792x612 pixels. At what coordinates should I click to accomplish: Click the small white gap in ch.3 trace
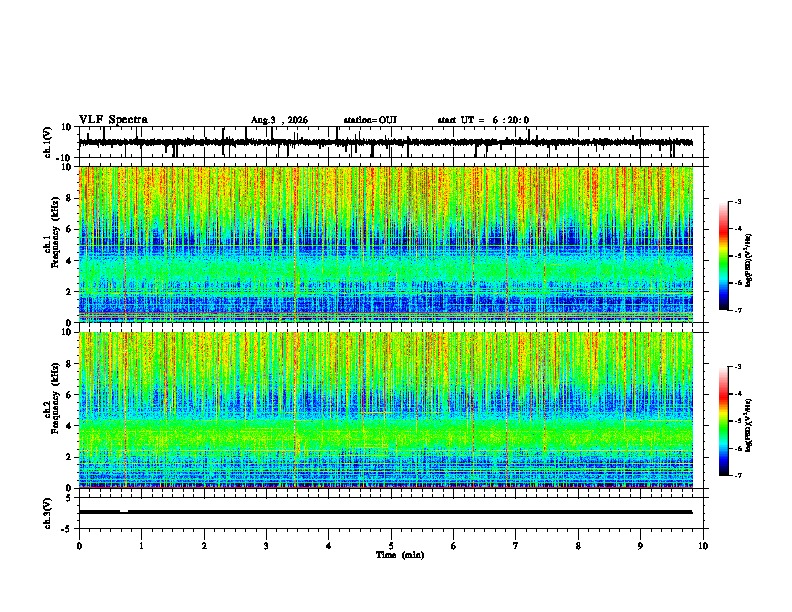[124, 511]
